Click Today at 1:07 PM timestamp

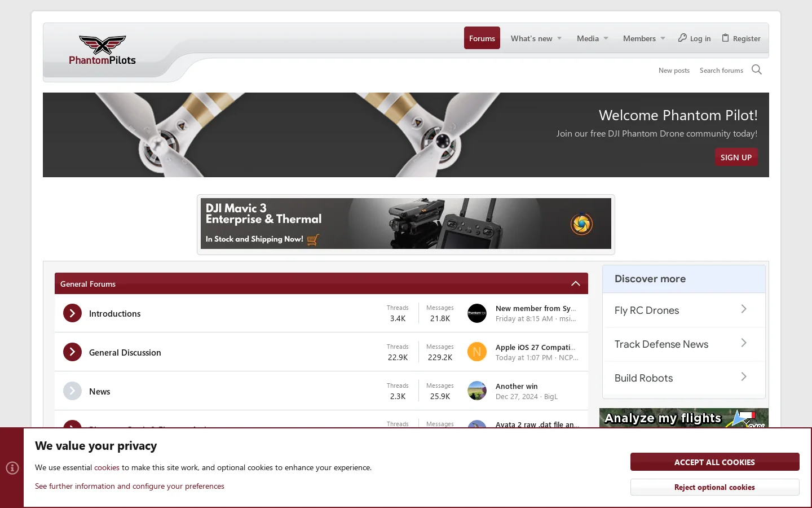point(524,358)
